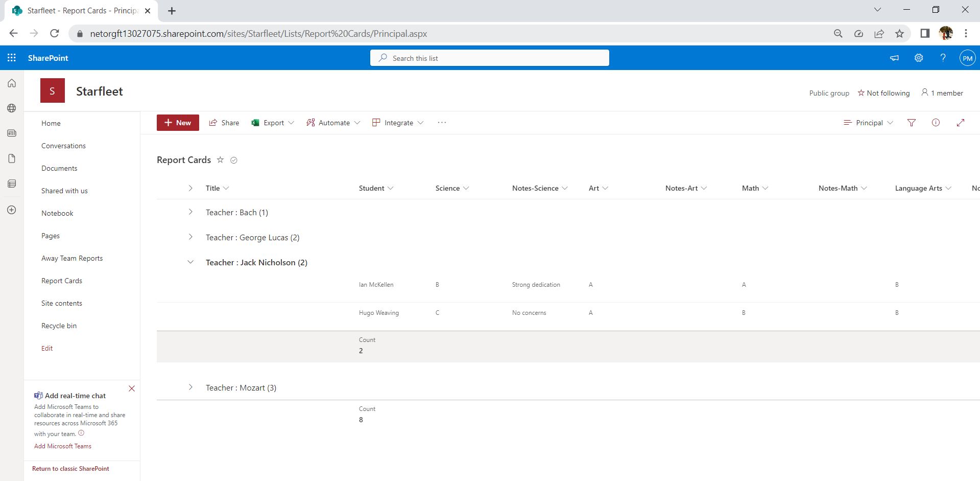Enter full screen with expand content icon
This screenshot has width=980, height=481.
[960, 123]
